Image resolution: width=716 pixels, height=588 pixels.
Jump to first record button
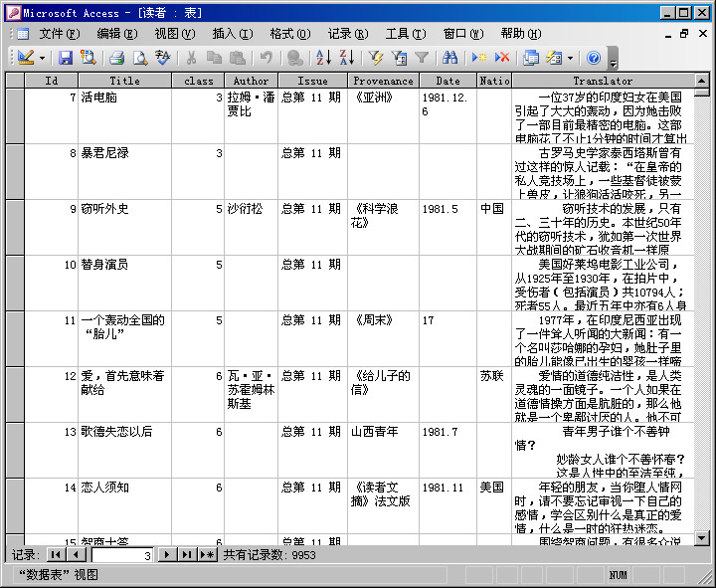click(54, 555)
